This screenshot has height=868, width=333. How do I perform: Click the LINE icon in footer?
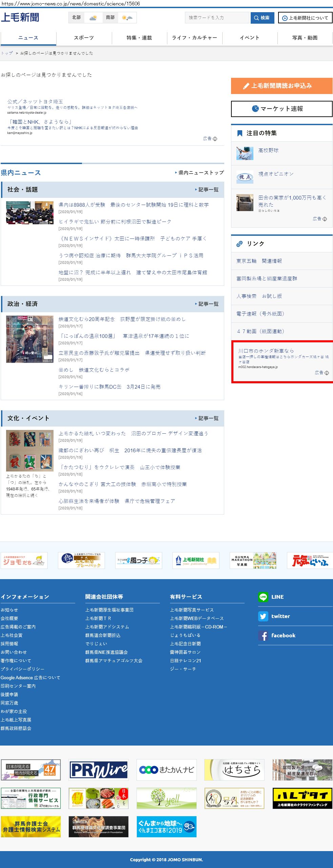(263, 597)
